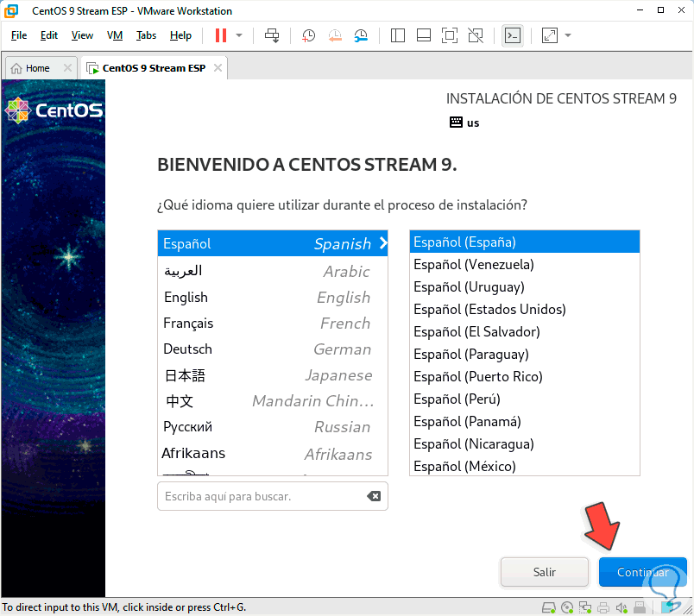Click the us keyboard layout indicator
Viewport: 694px width, 616px height.
pyautogui.click(x=464, y=123)
